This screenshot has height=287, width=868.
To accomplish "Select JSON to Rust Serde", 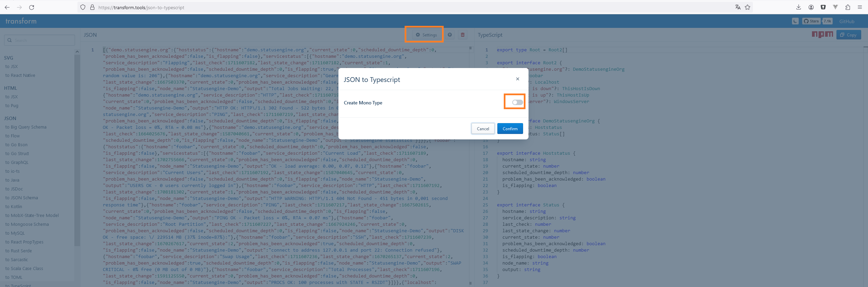I will point(19,251).
